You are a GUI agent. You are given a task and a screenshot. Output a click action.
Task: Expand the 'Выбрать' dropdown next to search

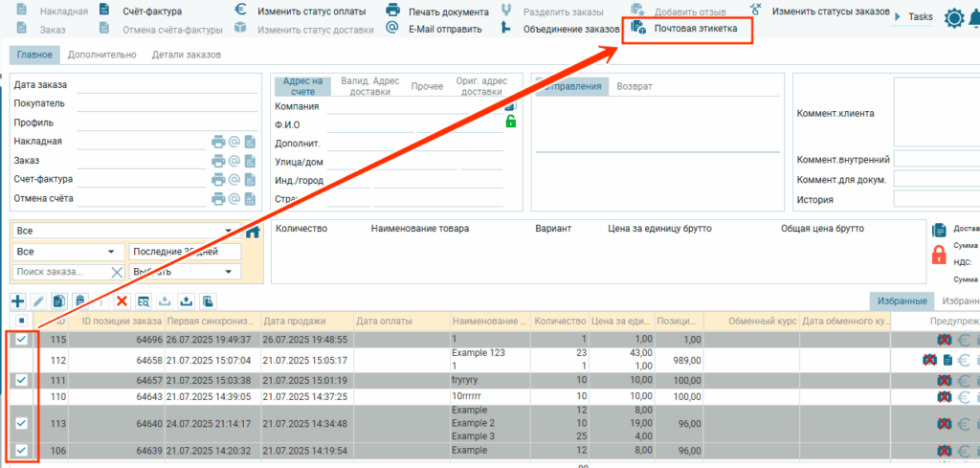(x=185, y=272)
